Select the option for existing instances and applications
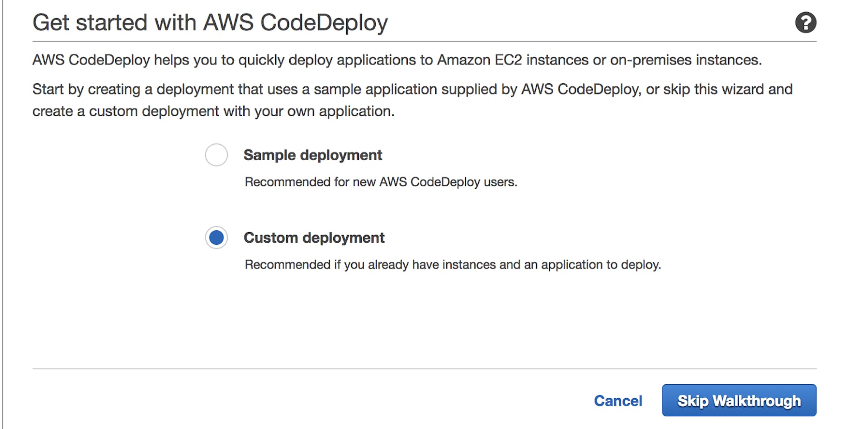The height and width of the screenshot is (429, 868). pyautogui.click(x=216, y=237)
